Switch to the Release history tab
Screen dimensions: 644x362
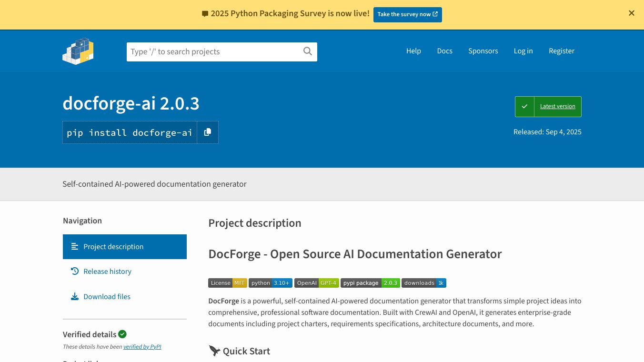[107, 271]
